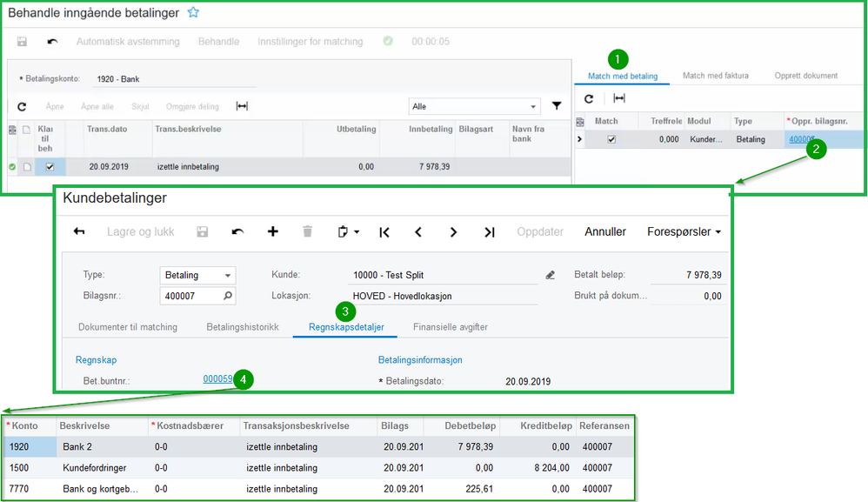Open the Type dropdown showing Betaling
Image resolution: width=868 pixels, height=502 pixels.
[x=197, y=275]
